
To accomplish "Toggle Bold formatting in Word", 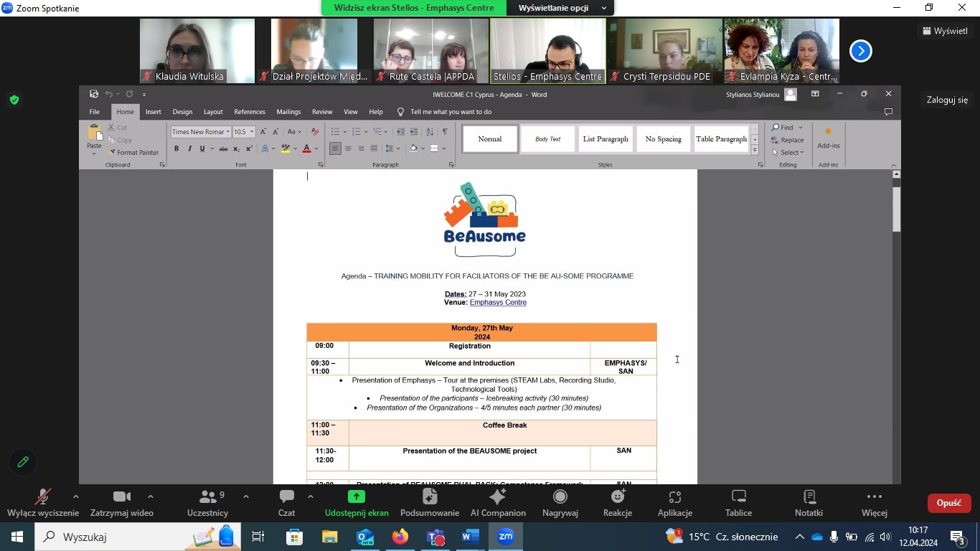I will tap(176, 149).
